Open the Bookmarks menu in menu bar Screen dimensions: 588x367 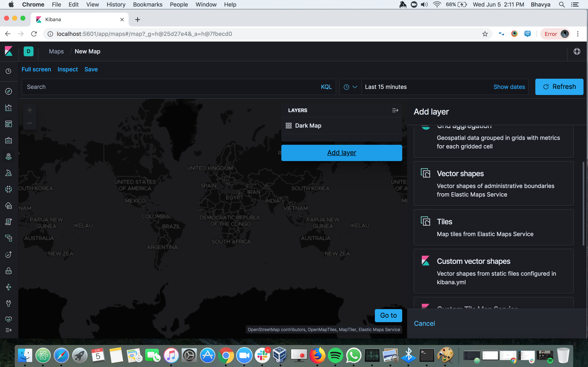pos(147,4)
